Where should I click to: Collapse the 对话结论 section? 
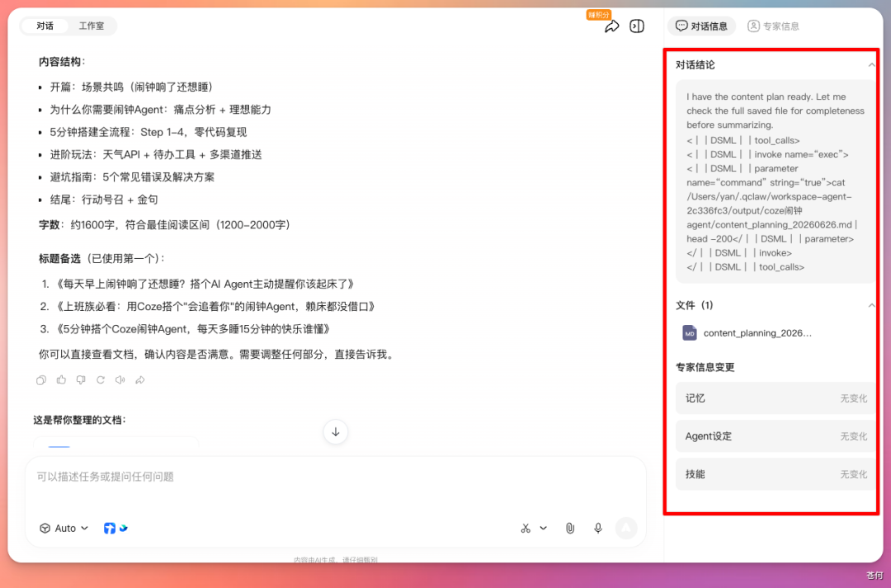(871, 65)
